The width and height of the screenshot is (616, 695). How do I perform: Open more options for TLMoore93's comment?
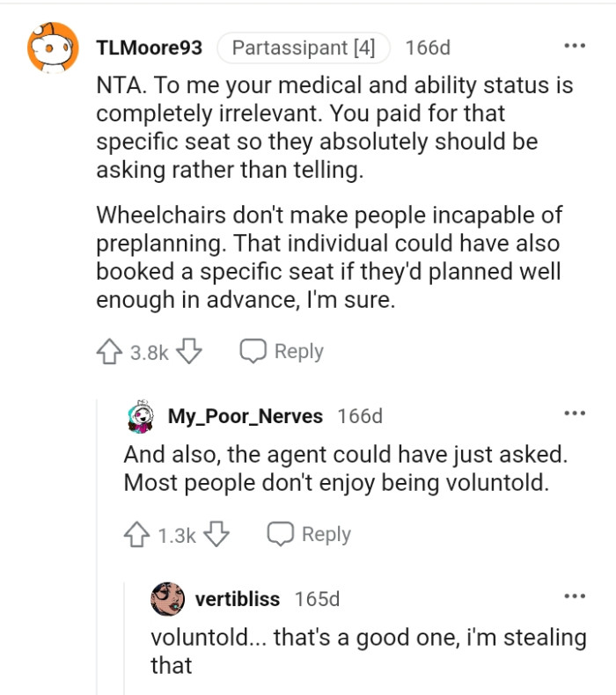coord(574,47)
